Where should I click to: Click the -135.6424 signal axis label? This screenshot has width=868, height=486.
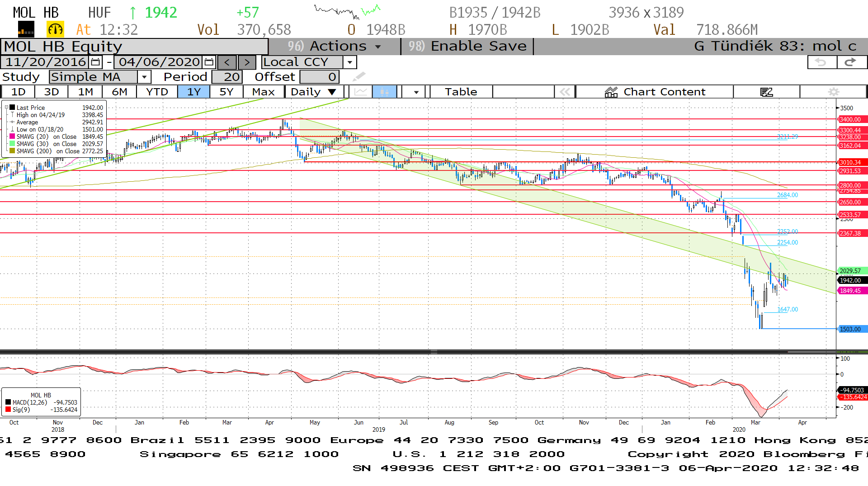[853, 397]
